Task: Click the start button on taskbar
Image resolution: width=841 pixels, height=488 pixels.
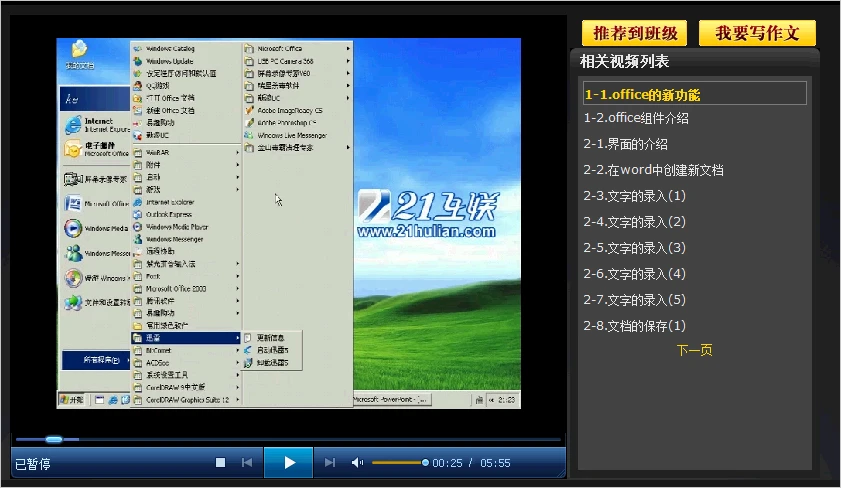Action: coord(72,400)
